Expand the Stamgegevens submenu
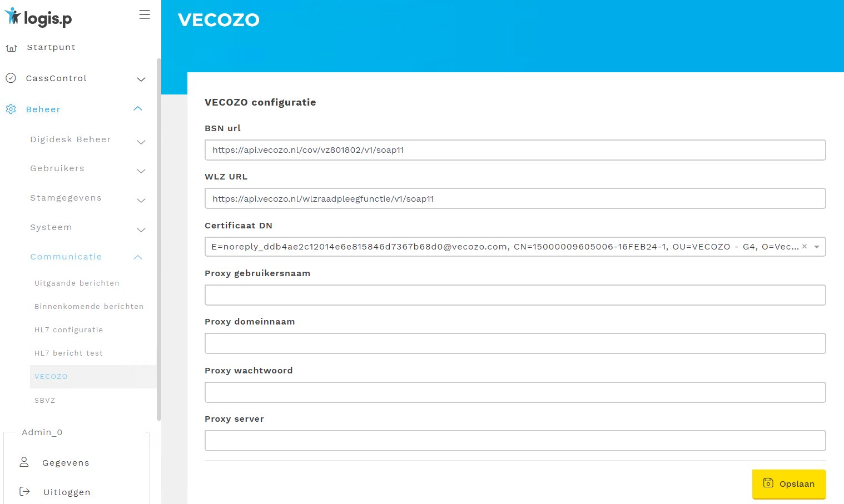The width and height of the screenshot is (844, 504). [x=141, y=201]
